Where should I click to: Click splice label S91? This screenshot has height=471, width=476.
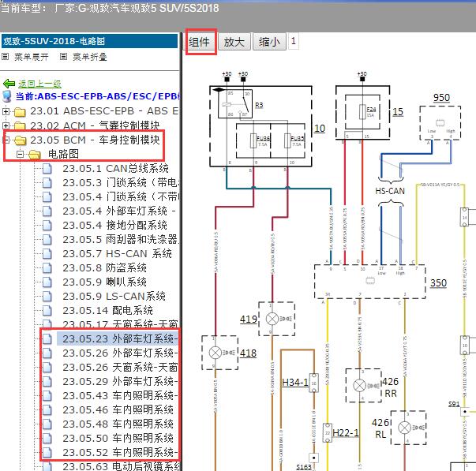(454, 404)
